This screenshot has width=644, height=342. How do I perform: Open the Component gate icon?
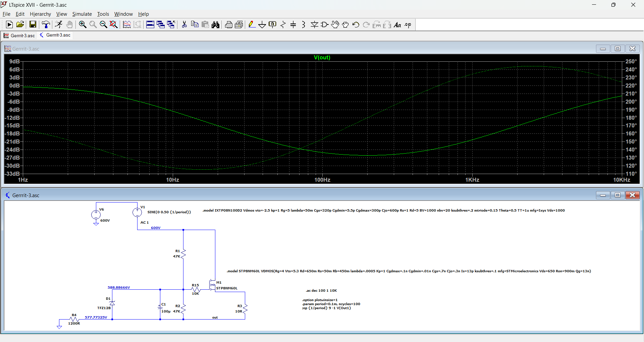click(x=325, y=24)
